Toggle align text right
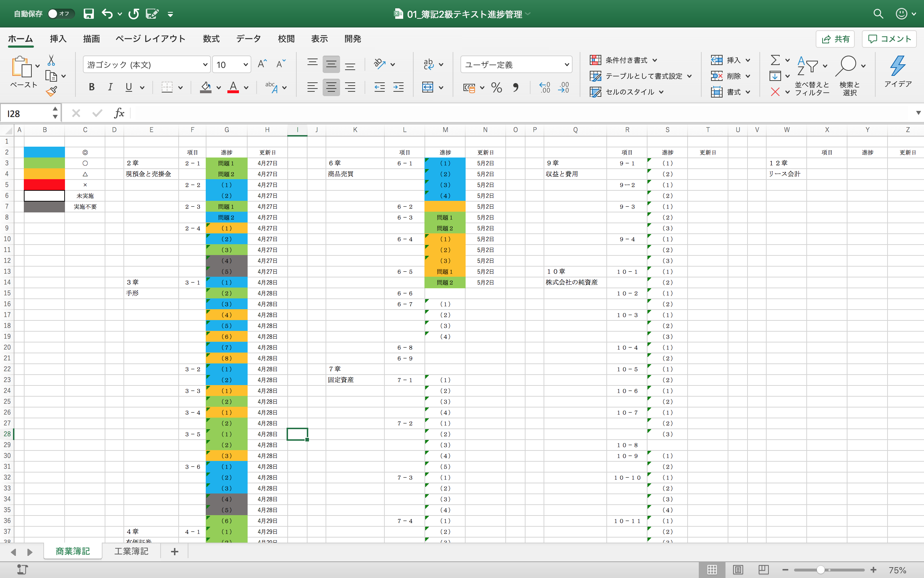 (x=350, y=87)
